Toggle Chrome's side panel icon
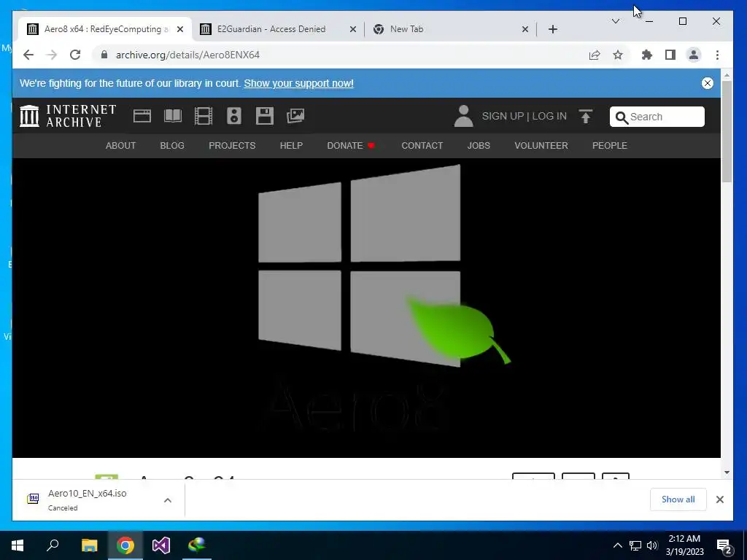Image resolution: width=747 pixels, height=560 pixels. (670, 55)
